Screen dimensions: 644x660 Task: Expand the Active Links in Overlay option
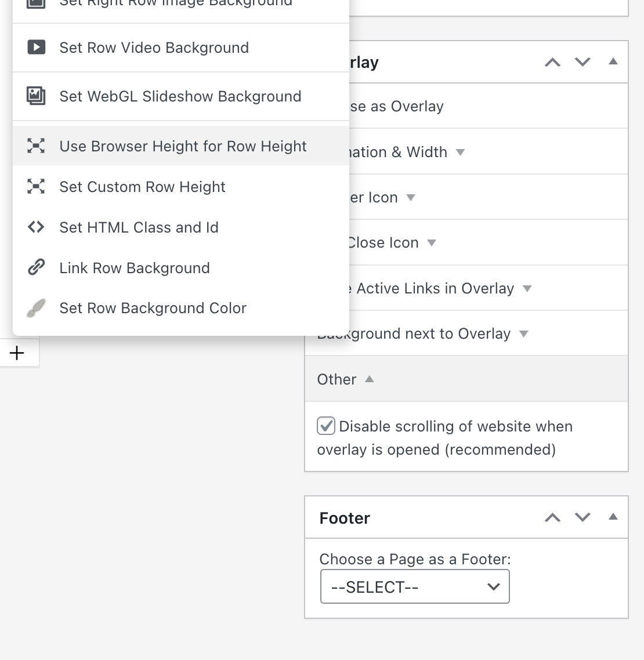tap(527, 288)
